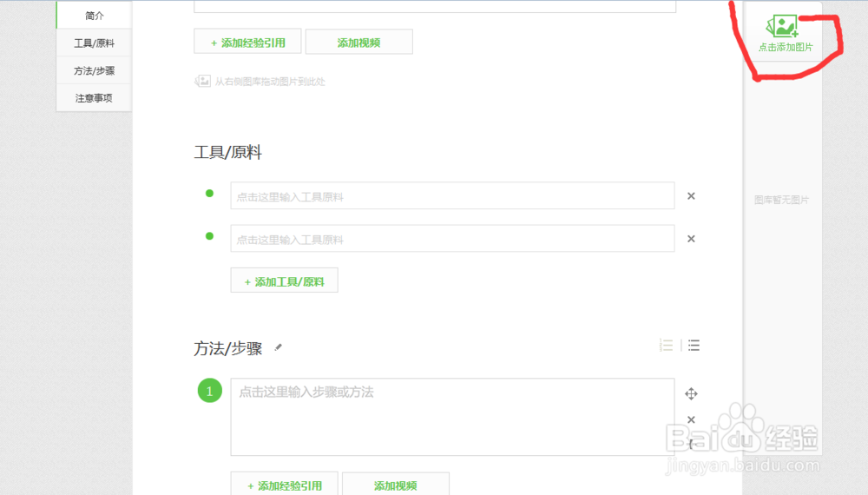Go to 简介 section in sidebar
868x495 pixels.
(x=94, y=16)
